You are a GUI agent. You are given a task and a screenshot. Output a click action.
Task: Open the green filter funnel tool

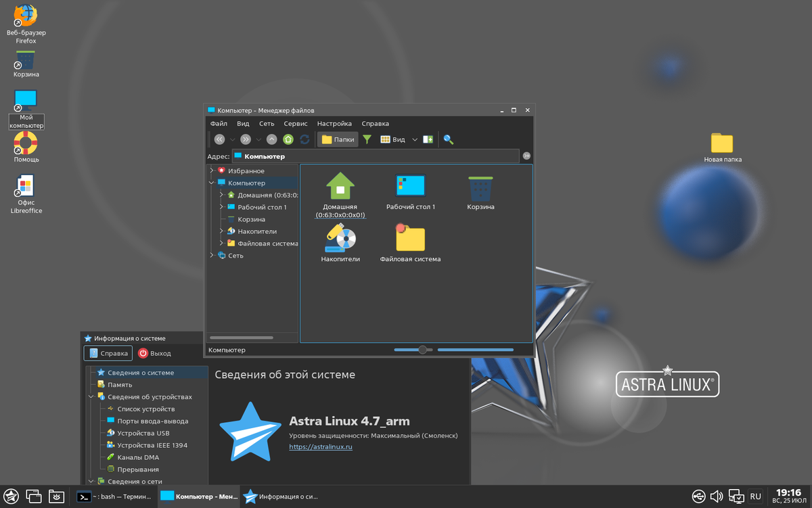pyautogui.click(x=367, y=139)
